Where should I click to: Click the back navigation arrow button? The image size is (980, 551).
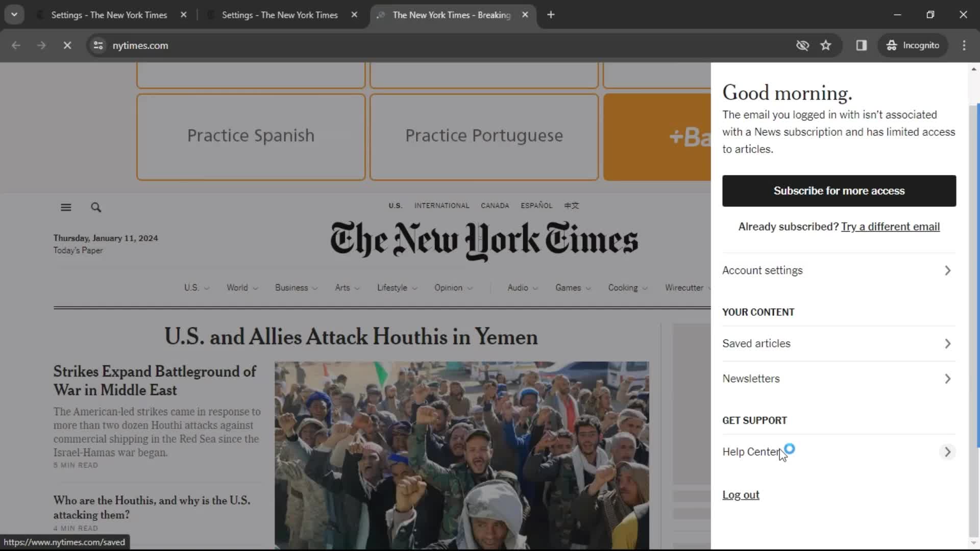point(17,45)
